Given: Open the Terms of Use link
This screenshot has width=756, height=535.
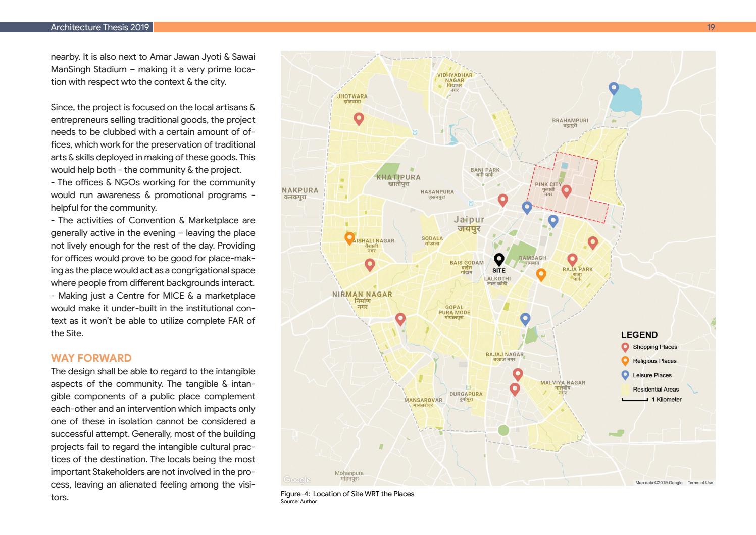Looking at the screenshot, I should (x=700, y=483).
